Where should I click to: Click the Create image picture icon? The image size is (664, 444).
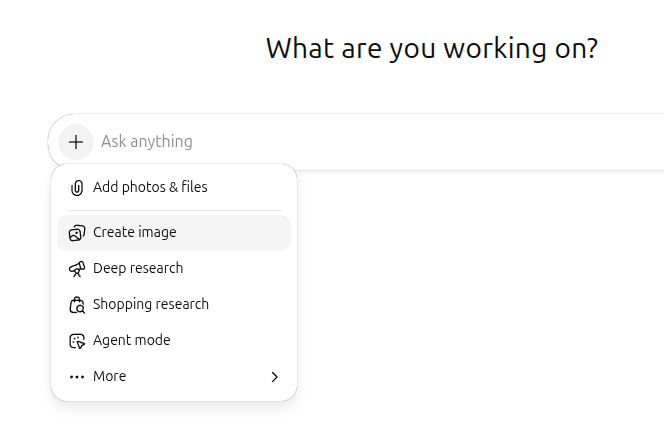[x=77, y=233]
